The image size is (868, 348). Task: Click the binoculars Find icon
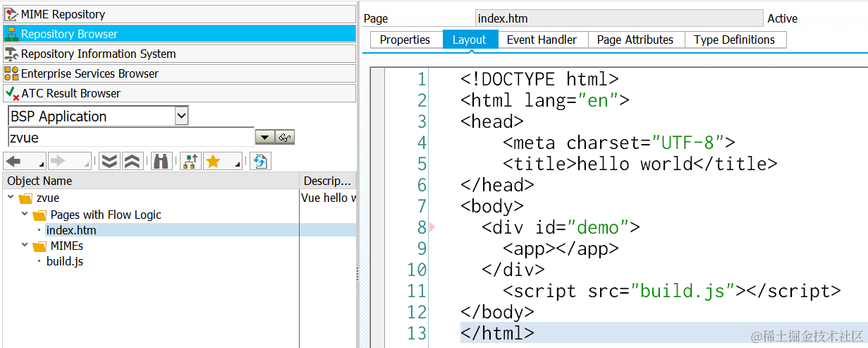pos(161,162)
